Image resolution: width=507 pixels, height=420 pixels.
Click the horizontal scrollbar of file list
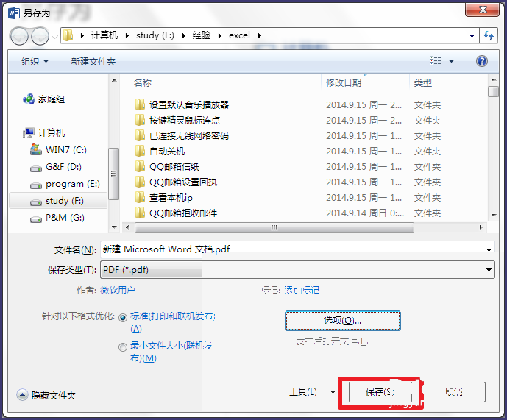(274, 227)
